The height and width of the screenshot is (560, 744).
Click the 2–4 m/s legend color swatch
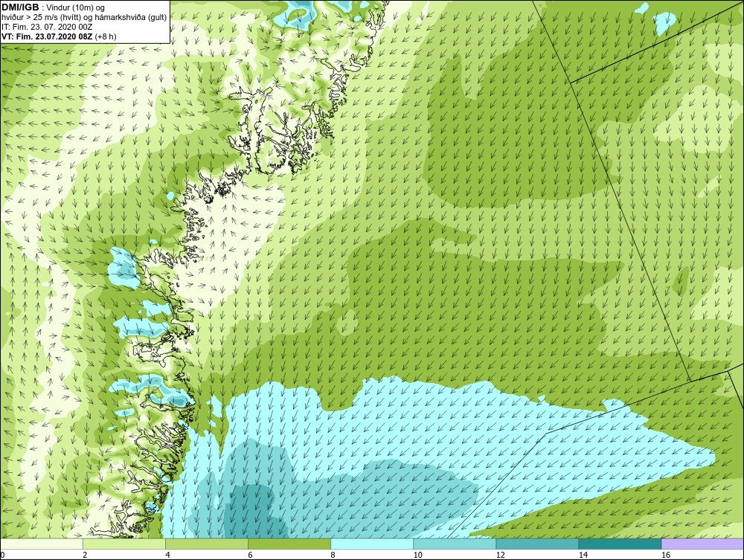coord(124,544)
